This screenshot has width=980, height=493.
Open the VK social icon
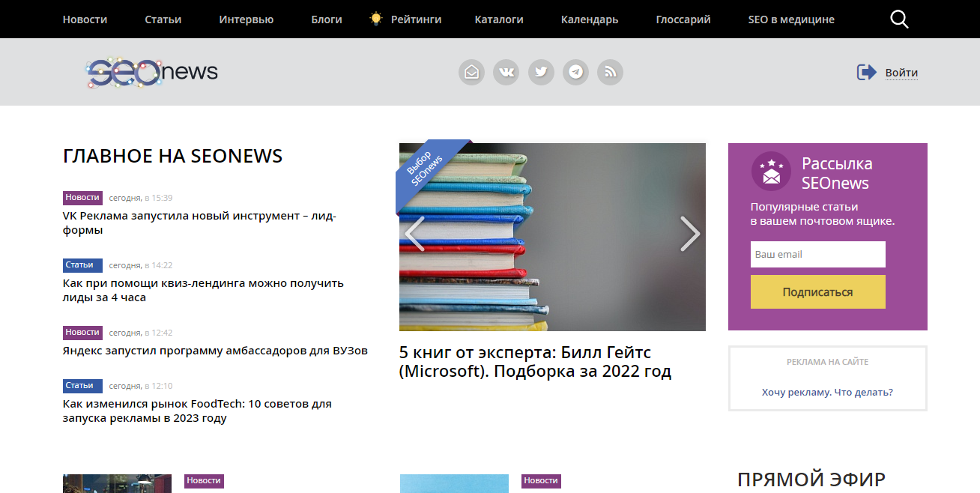[506, 73]
